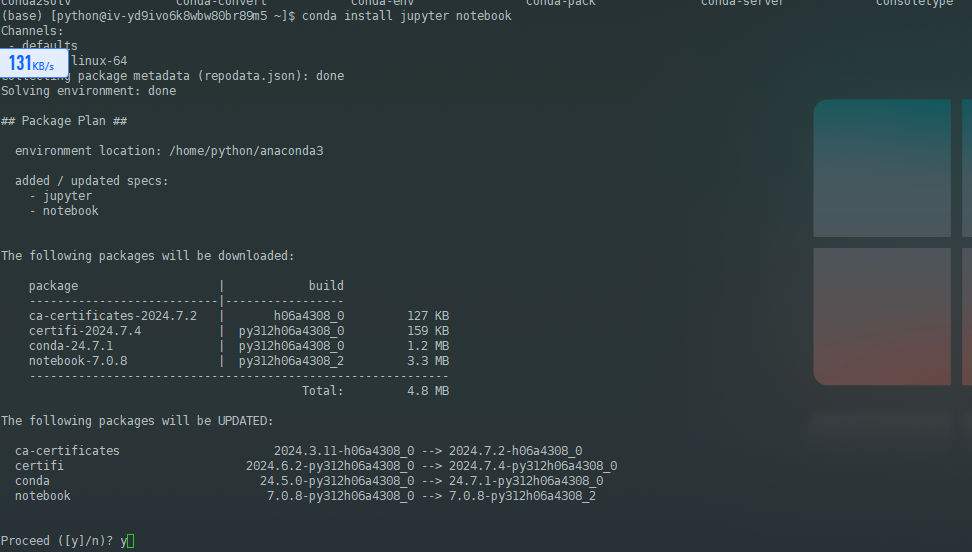Click the new version 2024.7.2-h06a4308_0
Image resolution: width=972 pixels, height=552 pixels.
[x=515, y=451]
